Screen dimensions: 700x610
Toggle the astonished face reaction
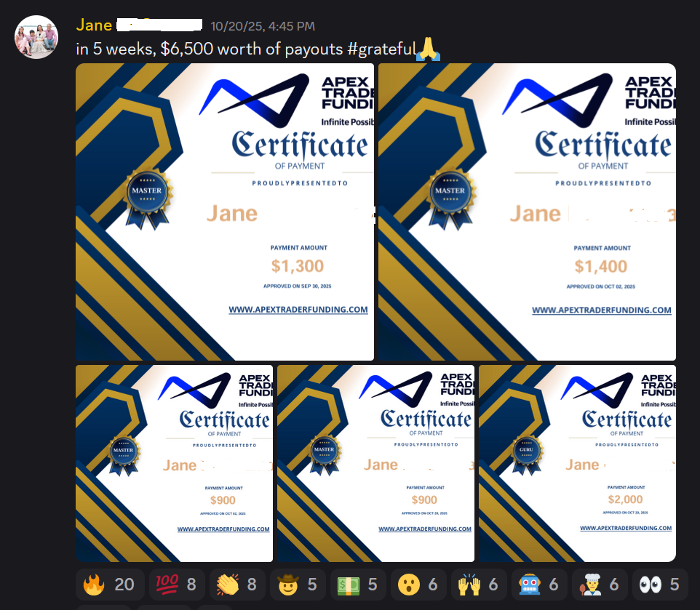(x=418, y=584)
